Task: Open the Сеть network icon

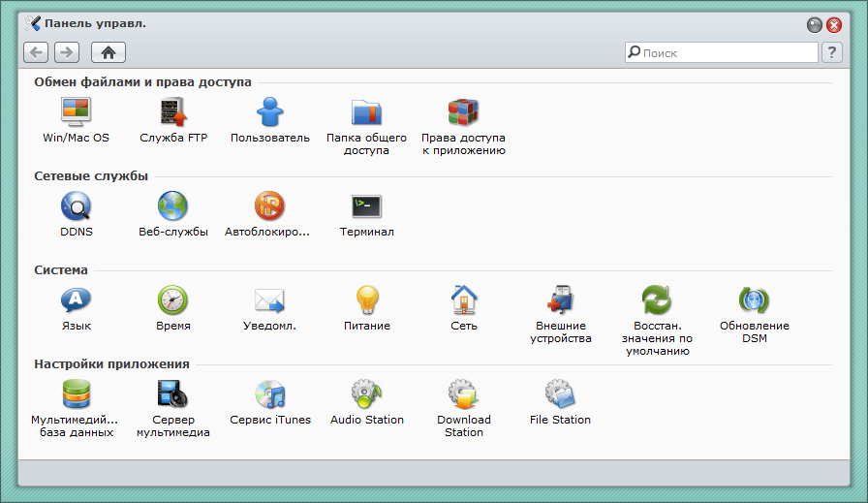Action: pos(464,300)
